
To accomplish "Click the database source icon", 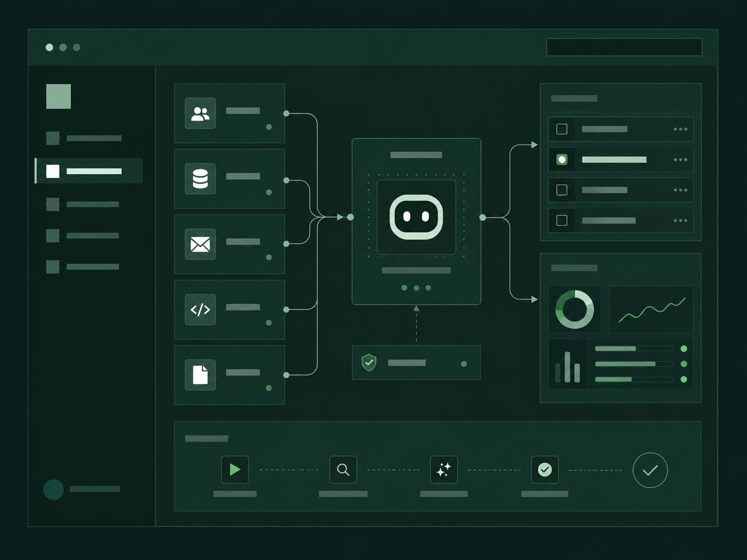I will (x=200, y=179).
